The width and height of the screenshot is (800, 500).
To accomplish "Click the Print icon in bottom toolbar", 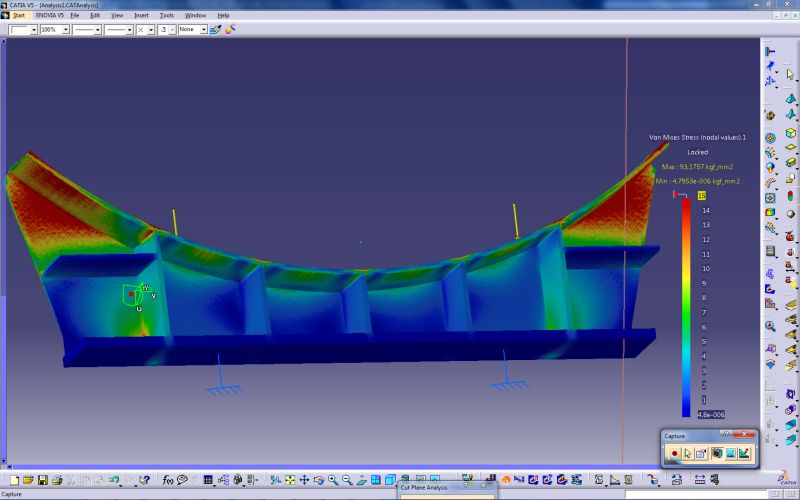I will click(x=57, y=480).
